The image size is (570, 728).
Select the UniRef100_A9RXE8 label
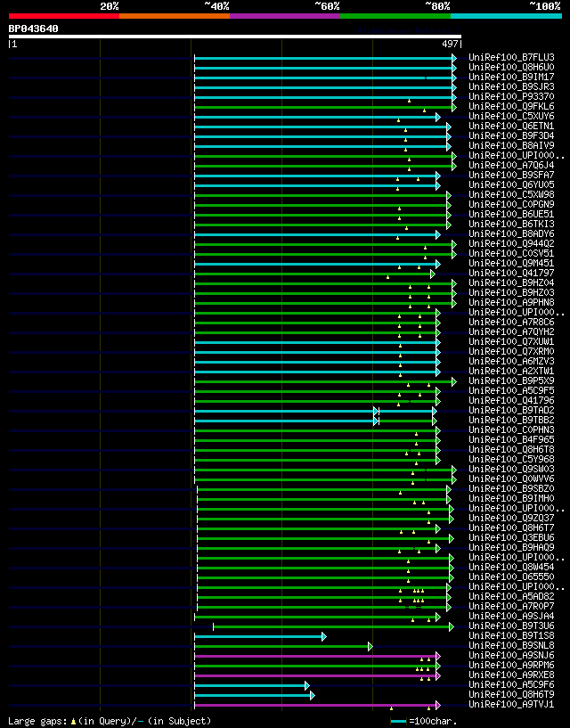(x=511, y=675)
